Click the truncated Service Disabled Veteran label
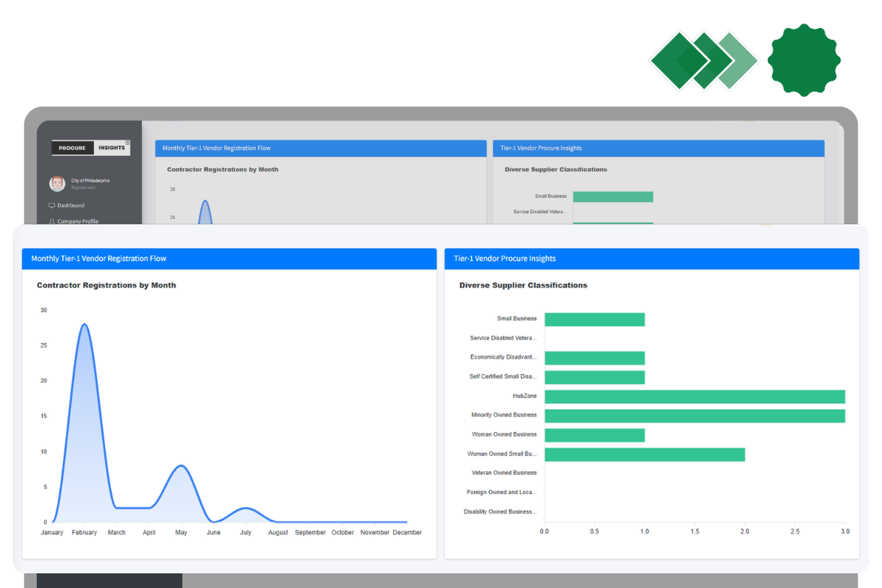This screenshot has width=882, height=588. pyautogui.click(x=502, y=338)
